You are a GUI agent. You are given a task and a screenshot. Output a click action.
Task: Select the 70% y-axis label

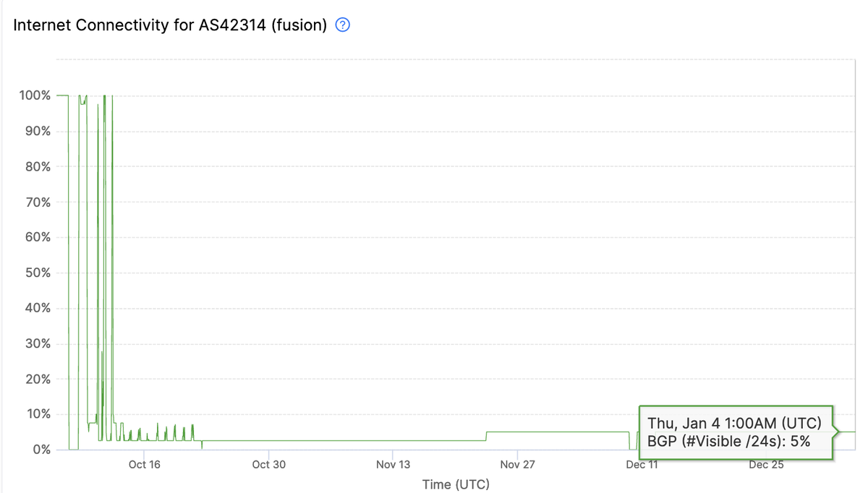coord(36,202)
